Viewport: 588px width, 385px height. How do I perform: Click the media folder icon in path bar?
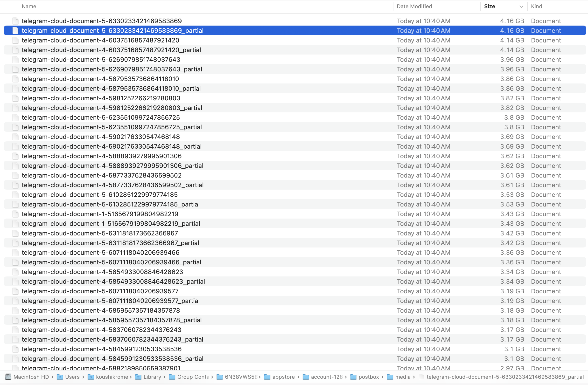tap(390, 377)
